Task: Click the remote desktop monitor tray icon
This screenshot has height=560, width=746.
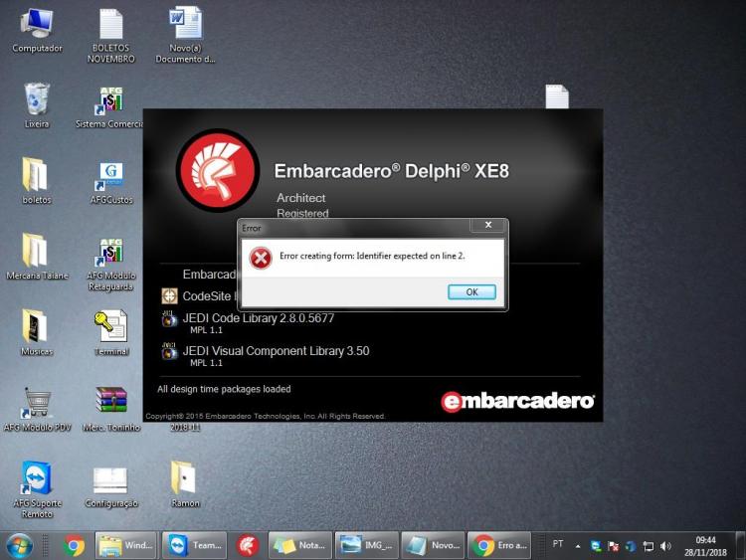Action: [596, 546]
